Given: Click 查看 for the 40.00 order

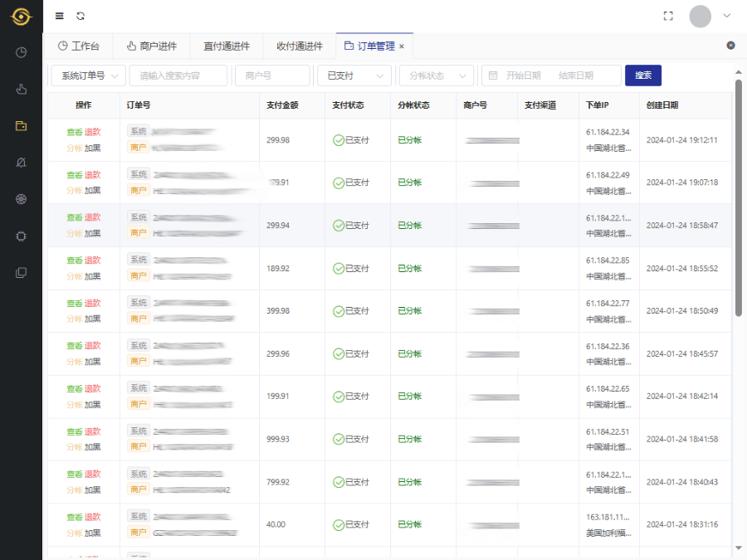Looking at the screenshot, I should click(x=75, y=517).
